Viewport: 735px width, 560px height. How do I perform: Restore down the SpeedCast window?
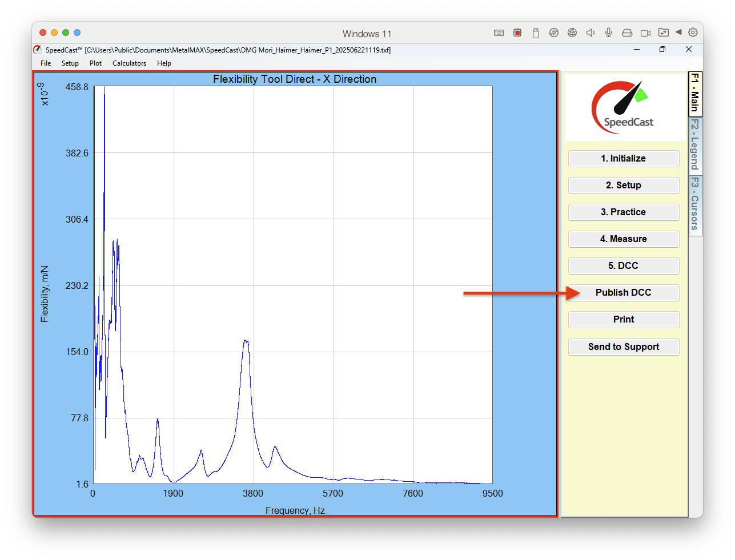pos(662,50)
